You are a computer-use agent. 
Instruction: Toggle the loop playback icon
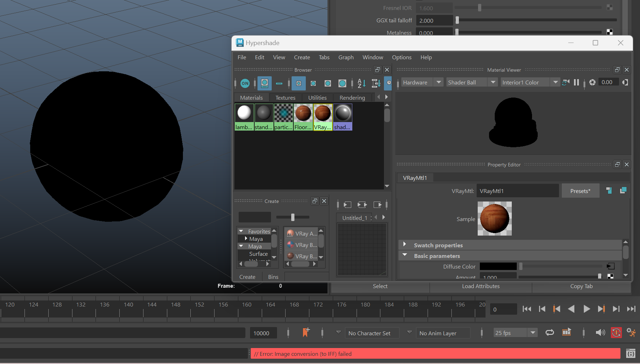pyautogui.click(x=550, y=332)
